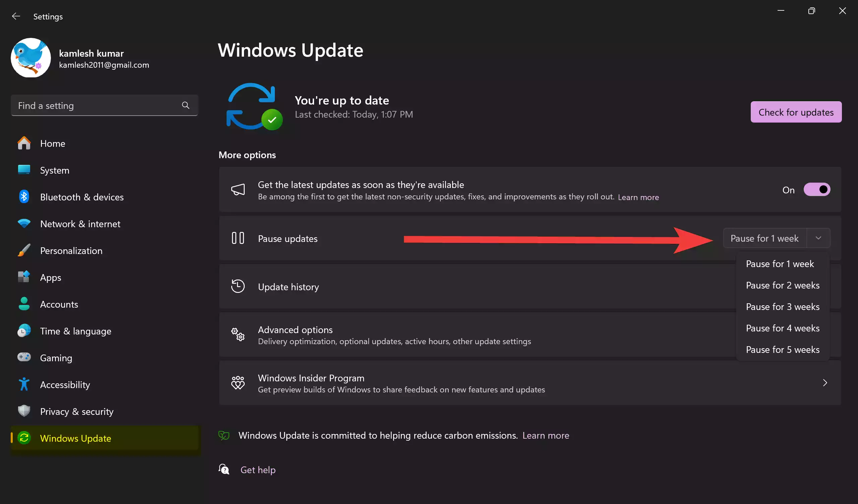Click the Update history clock icon
Image resolution: width=858 pixels, height=504 pixels.
pyautogui.click(x=238, y=287)
